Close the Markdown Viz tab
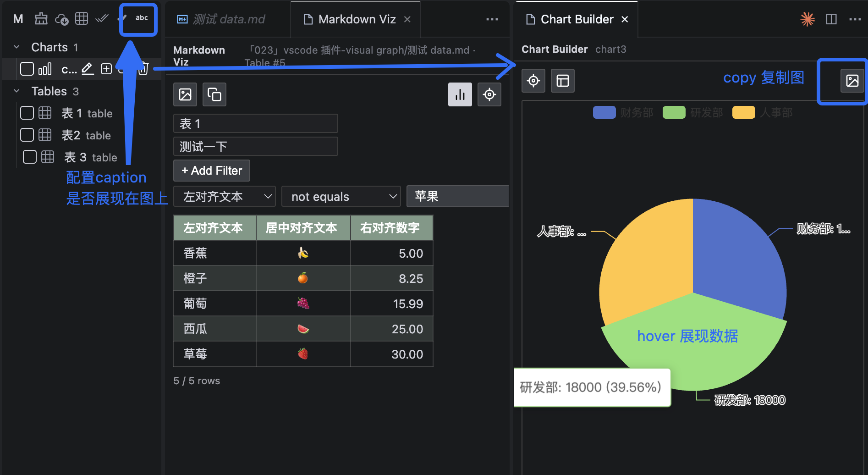This screenshot has height=475, width=868. pyautogui.click(x=407, y=19)
